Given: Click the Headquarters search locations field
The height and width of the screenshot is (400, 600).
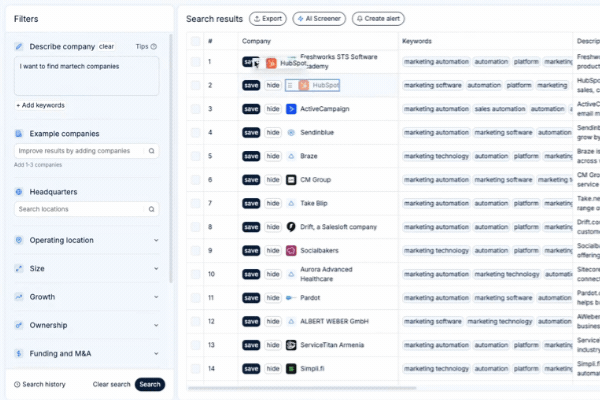Looking at the screenshot, I should [x=86, y=209].
